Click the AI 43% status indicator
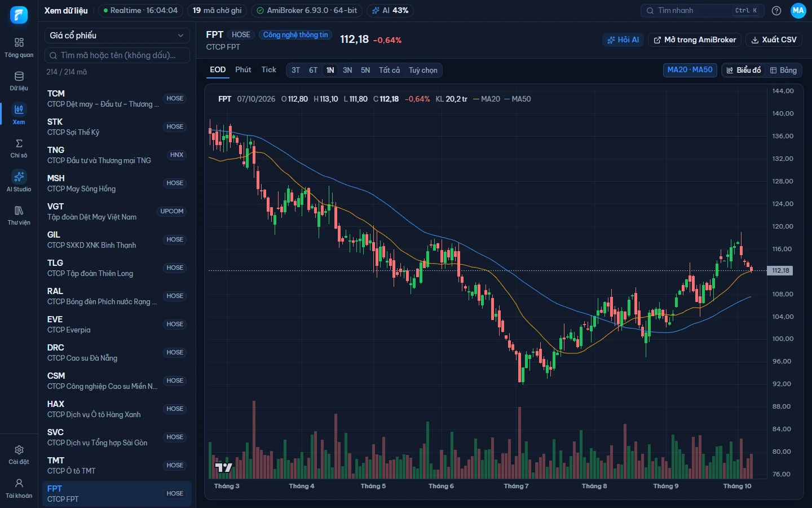Image resolution: width=812 pixels, height=508 pixels. point(390,10)
